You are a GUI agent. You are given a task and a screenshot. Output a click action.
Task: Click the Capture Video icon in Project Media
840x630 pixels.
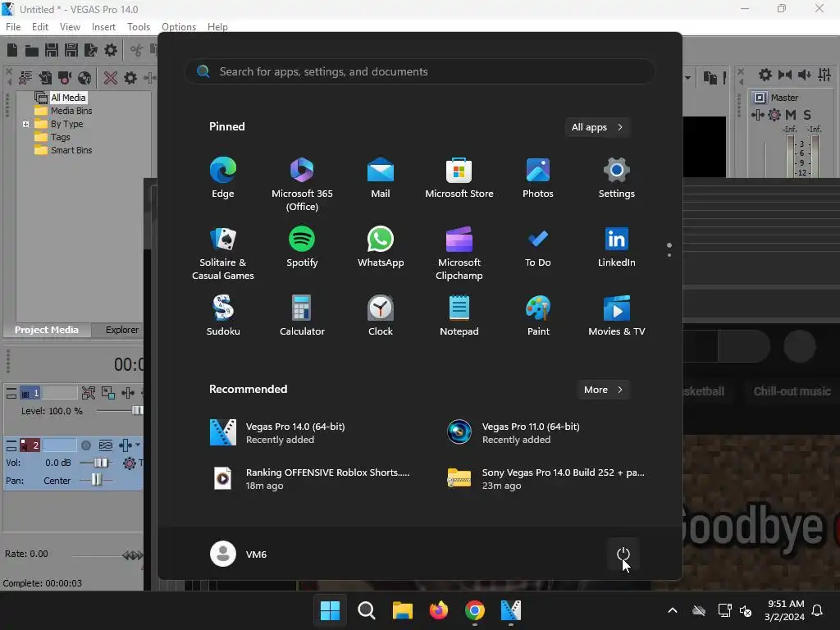pos(65,78)
